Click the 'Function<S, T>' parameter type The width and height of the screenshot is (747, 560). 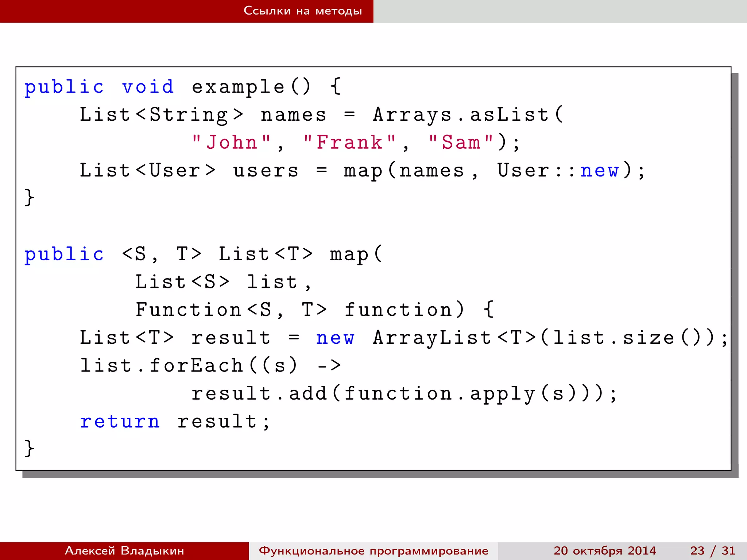coord(231,310)
